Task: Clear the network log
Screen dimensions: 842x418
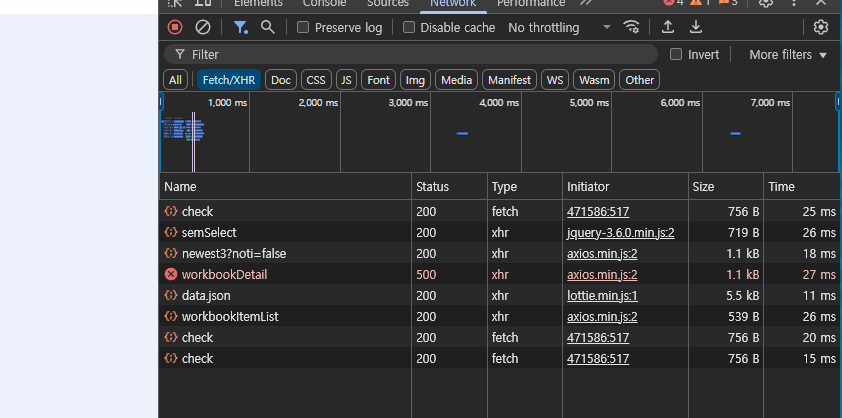Action: 203,27
